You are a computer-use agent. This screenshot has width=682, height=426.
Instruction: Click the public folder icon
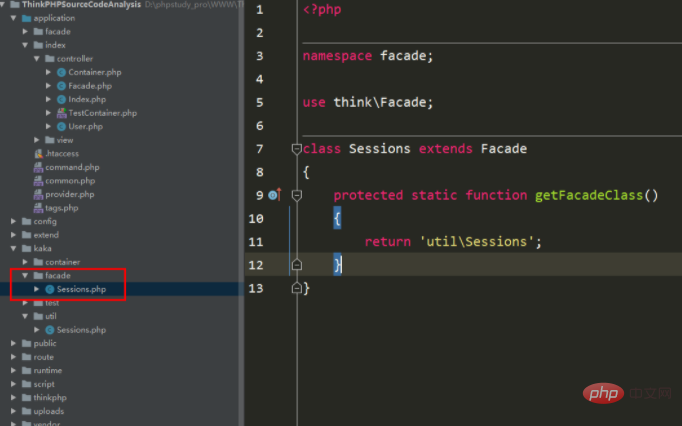[27, 343]
